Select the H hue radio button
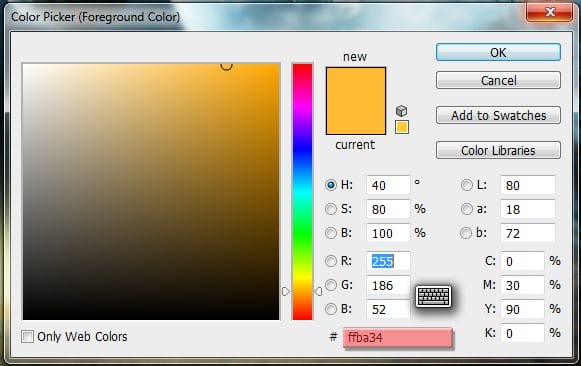581x366 pixels. [331, 185]
